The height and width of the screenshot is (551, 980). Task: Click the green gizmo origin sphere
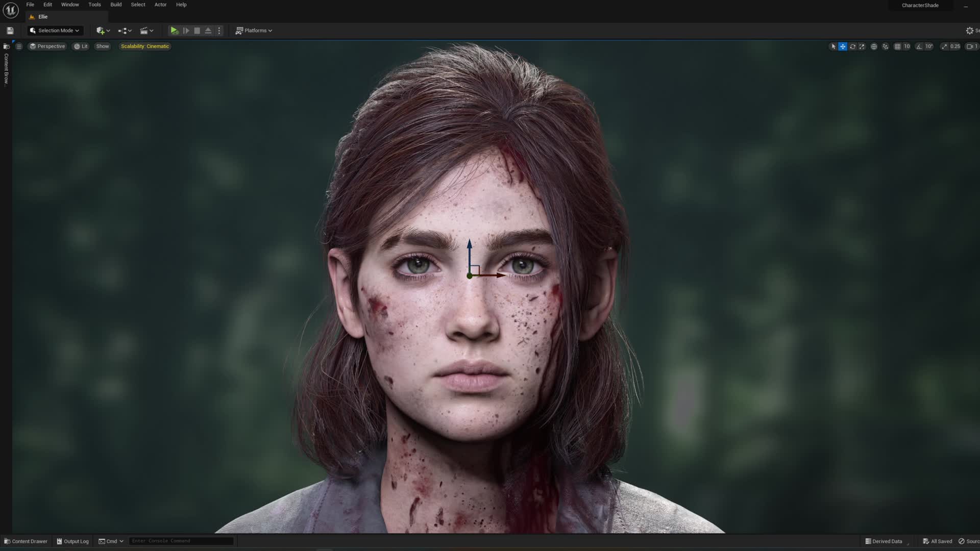coord(470,276)
